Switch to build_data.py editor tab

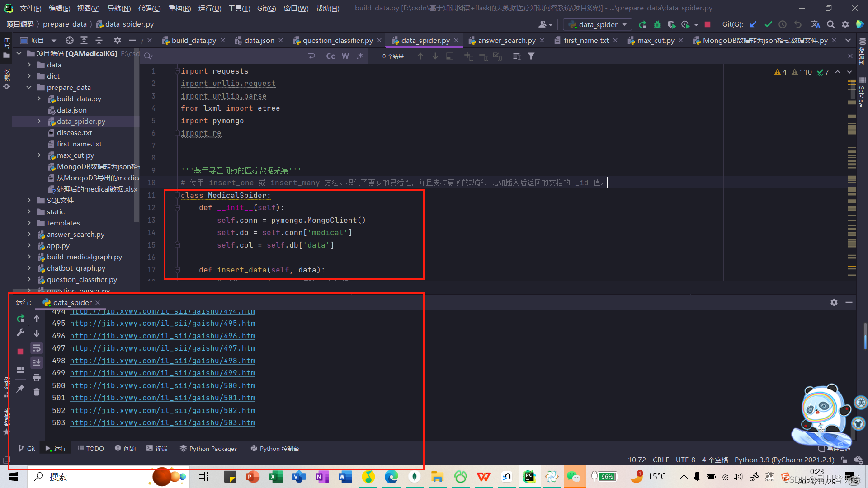pos(193,40)
